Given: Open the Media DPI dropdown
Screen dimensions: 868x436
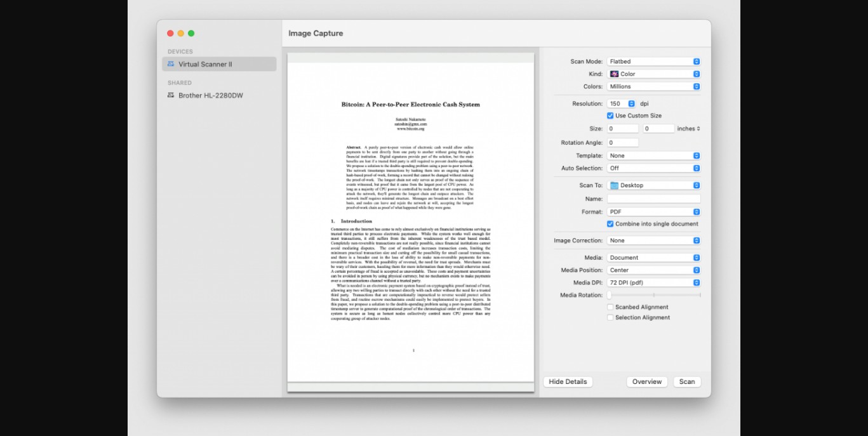Looking at the screenshot, I should (653, 282).
